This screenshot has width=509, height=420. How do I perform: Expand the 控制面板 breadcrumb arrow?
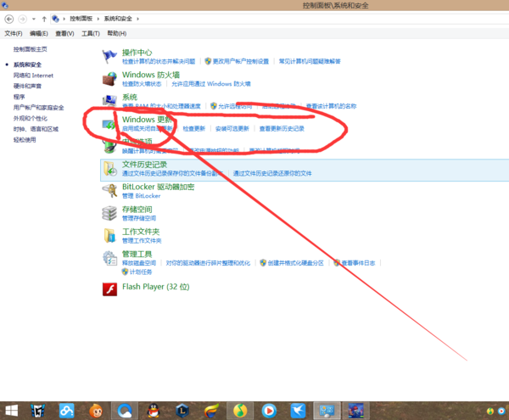point(98,19)
